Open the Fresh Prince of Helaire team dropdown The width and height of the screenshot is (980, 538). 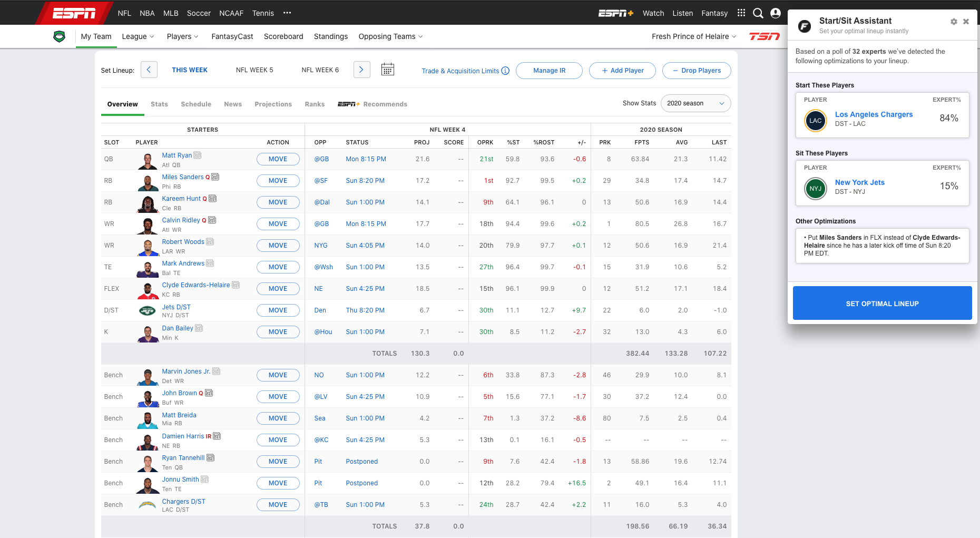click(694, 36)
